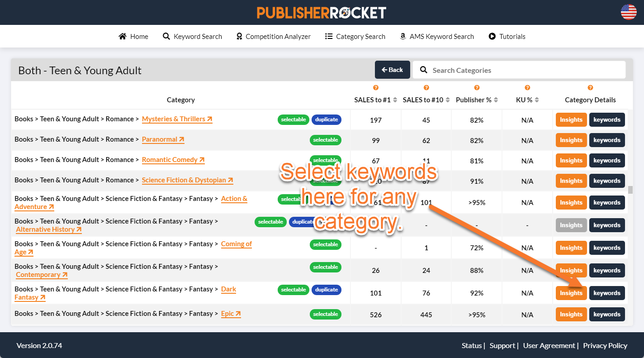Open the American flag language selector
The width and height of the screenshot is (644, 358).
tap(629, 13)
